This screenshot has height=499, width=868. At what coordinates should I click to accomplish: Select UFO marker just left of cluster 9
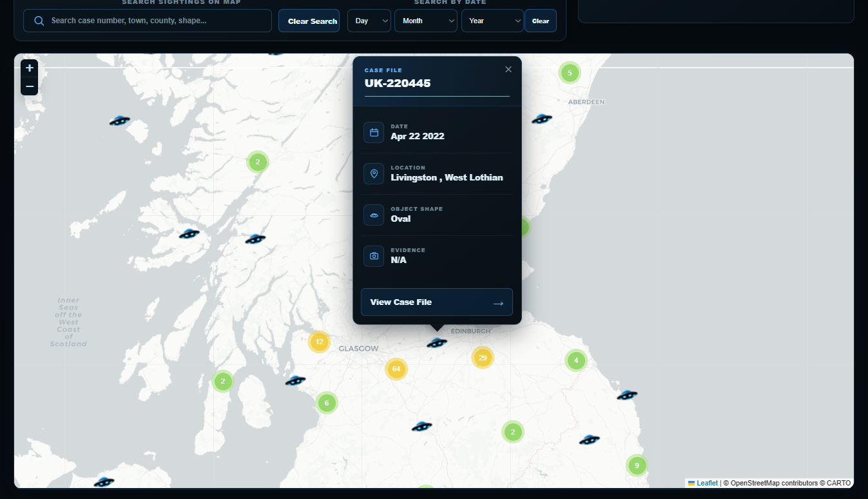click(x=589, y=440)
